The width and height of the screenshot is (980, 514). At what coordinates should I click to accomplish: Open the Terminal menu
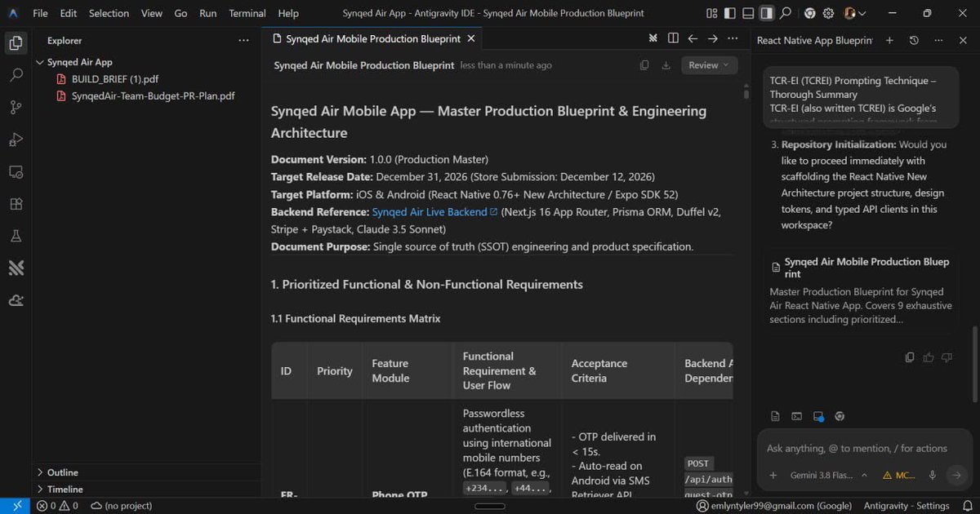247,13
